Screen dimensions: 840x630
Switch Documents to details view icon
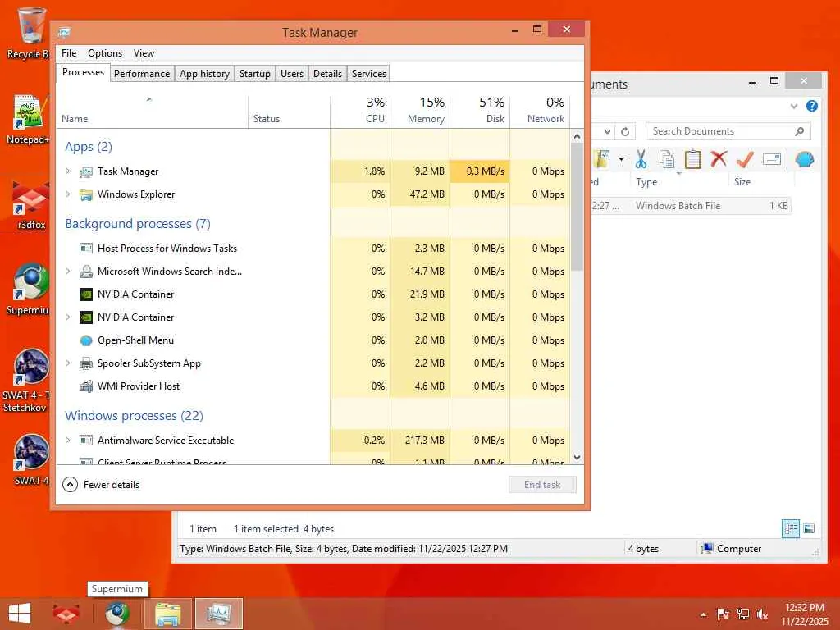tap(791, 529)
